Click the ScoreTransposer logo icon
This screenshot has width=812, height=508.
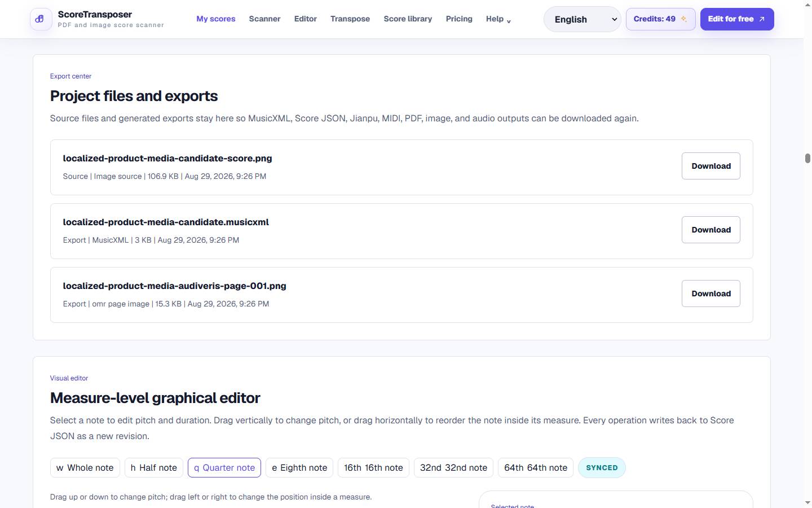tap(41, 19)
